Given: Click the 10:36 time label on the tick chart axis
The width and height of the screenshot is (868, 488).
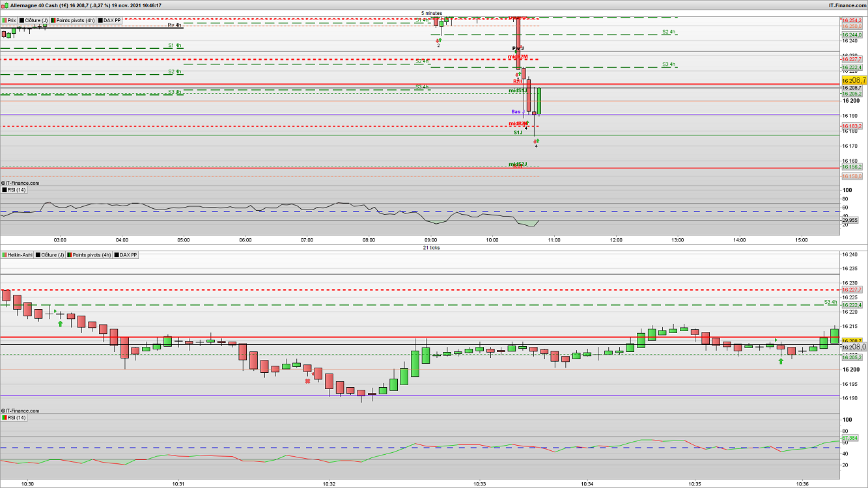Looking at the screenshot, I should (802, 484).
